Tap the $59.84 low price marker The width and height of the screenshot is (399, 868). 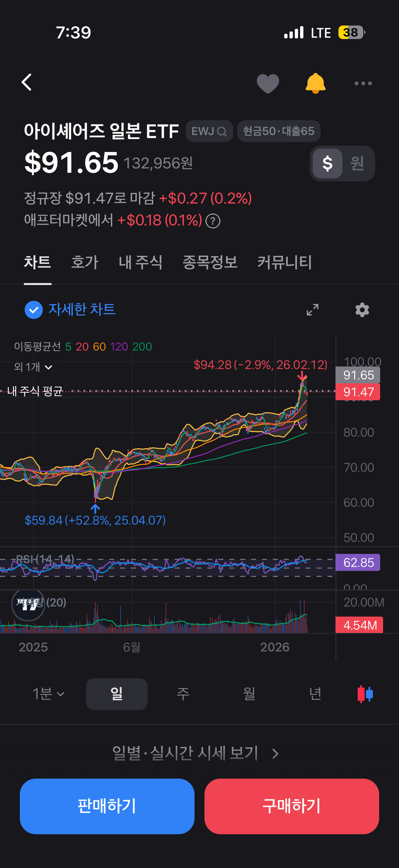click(95, 520)
